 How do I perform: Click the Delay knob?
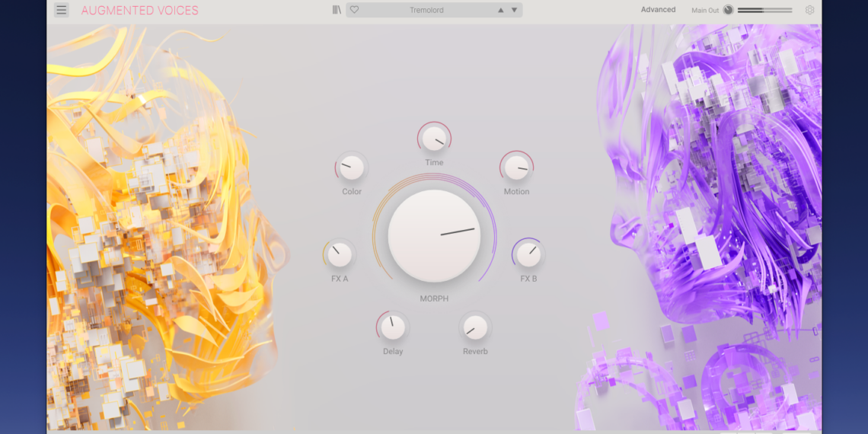coord(393,327)
